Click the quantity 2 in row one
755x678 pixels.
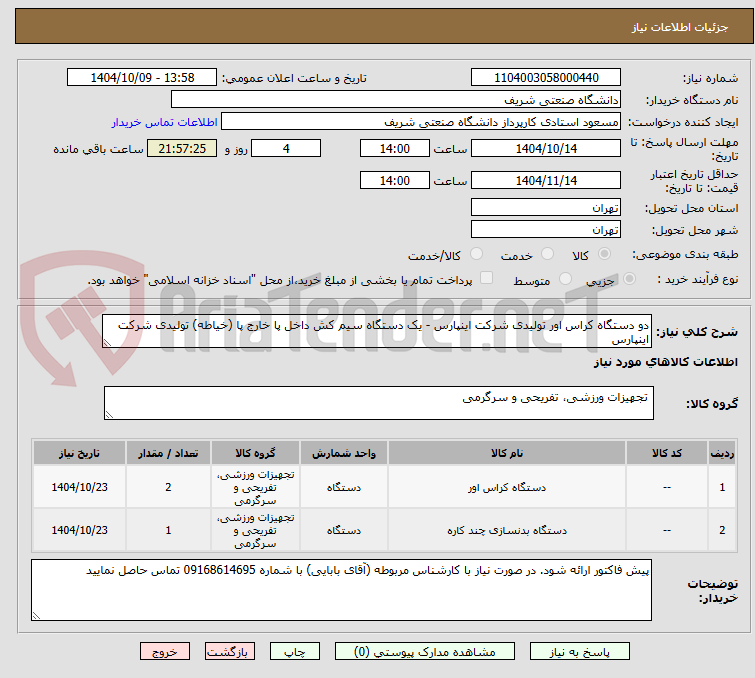coord(168,487)
